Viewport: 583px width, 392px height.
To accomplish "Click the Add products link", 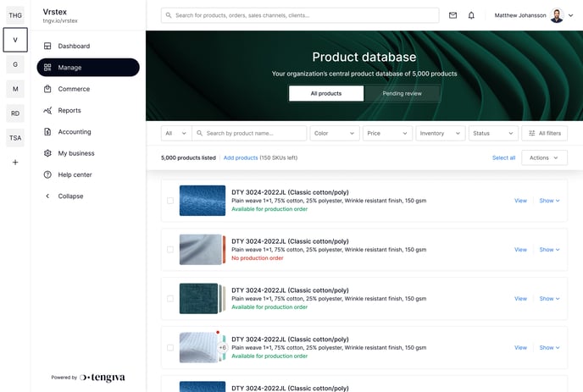I will [241, 158].
